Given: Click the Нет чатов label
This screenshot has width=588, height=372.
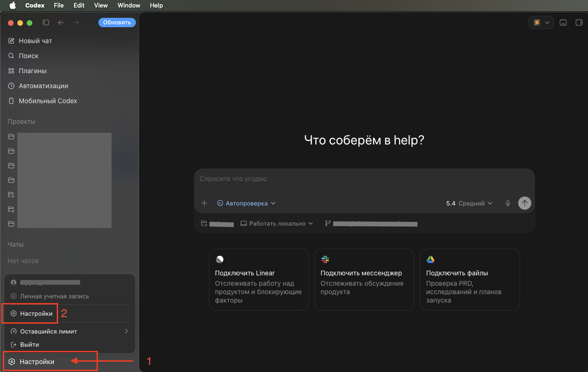Looking at the screenshot, I should click(23, 261).
